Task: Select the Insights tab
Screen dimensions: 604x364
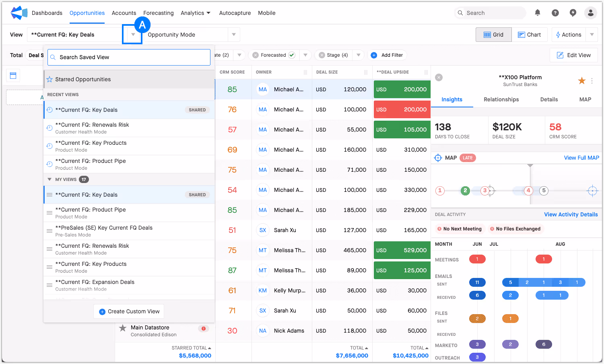Action: [x=452, y=99]
